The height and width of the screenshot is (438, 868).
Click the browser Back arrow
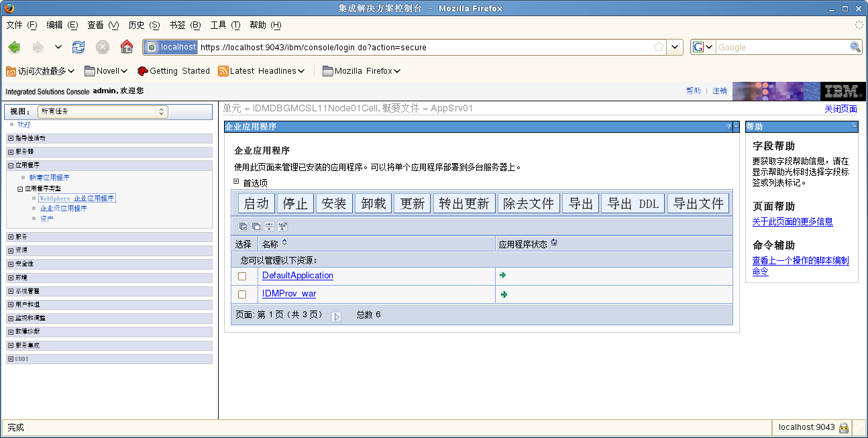[14, 47]
